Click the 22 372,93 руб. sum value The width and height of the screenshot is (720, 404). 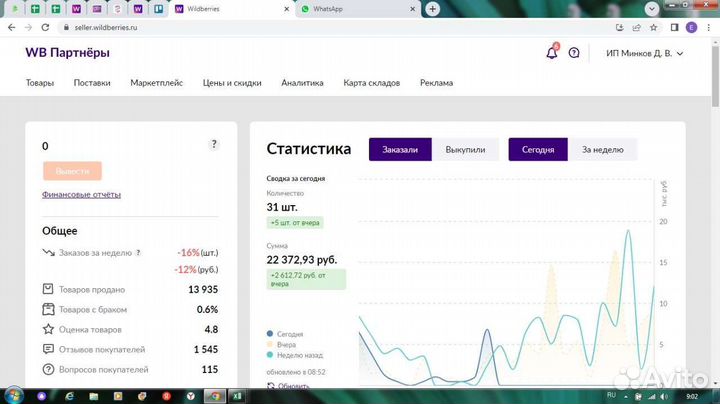tap(302, 260)
